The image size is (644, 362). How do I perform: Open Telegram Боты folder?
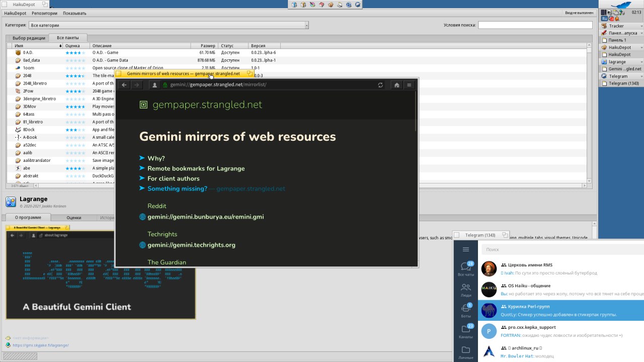pyautogui.click(x=466, y=311)
